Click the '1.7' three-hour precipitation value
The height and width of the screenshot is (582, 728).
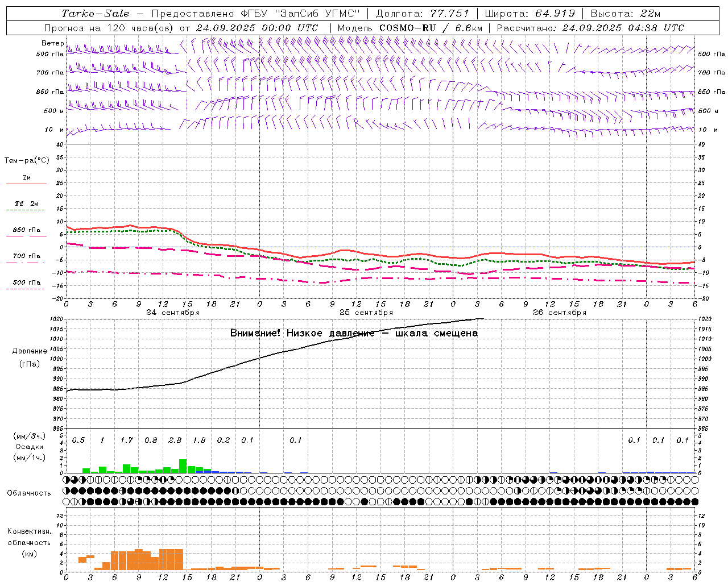(126, 440)
